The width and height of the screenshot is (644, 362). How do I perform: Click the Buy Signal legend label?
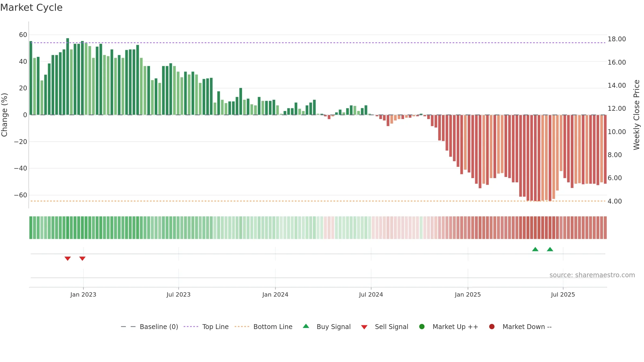[x=334, y=327]
